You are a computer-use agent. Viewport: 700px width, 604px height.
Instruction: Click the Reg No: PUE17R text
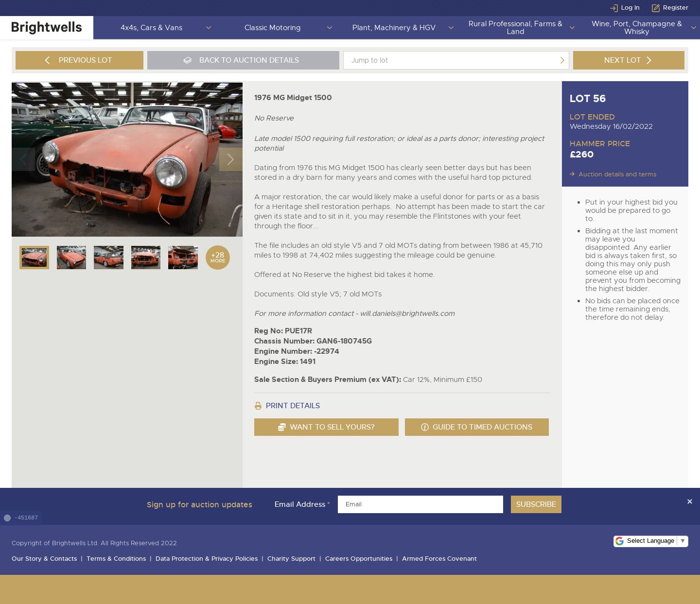283,331
